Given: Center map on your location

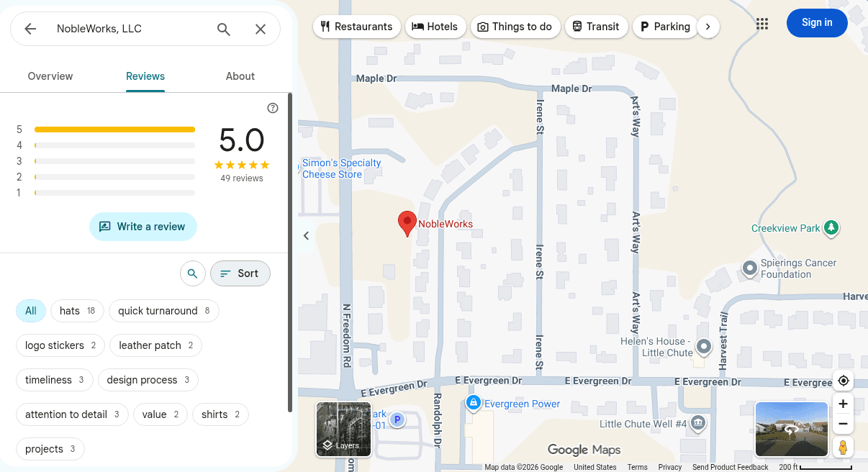Looking at the screenshot, I should point(844,381).
